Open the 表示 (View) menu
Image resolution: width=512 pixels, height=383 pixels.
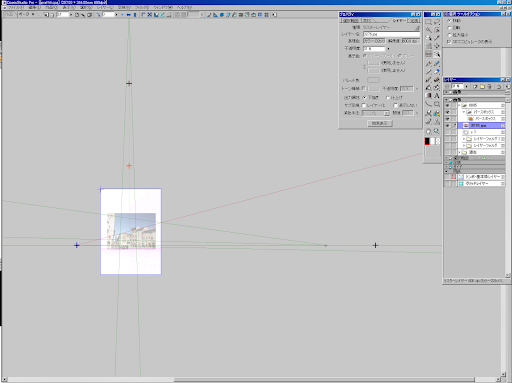tap(69, 7)
